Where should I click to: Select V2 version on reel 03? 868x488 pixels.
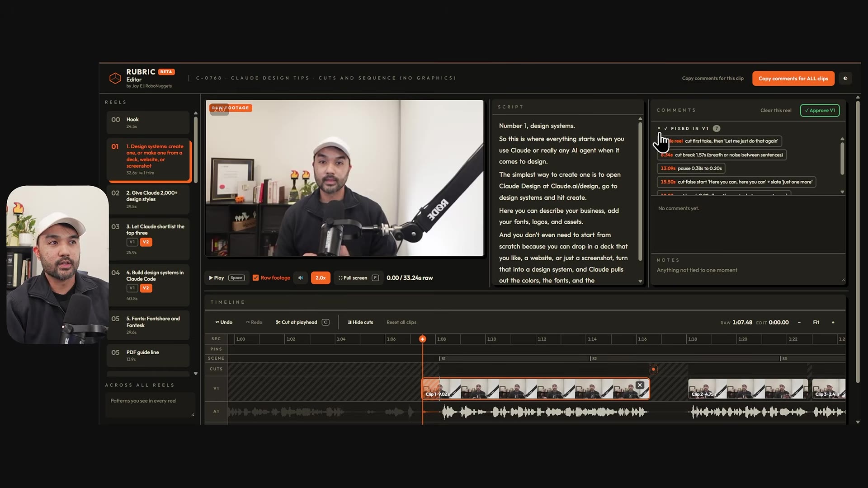[146, 242]
